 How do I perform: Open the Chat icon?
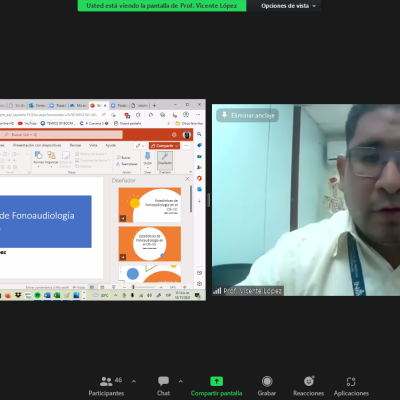(163, 381)
